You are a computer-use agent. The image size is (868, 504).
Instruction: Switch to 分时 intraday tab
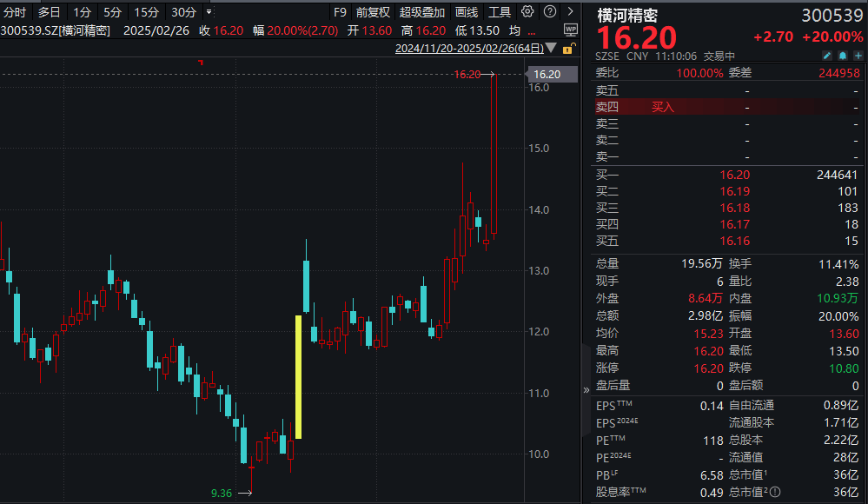pyautogui.click(x=15, y=12)
